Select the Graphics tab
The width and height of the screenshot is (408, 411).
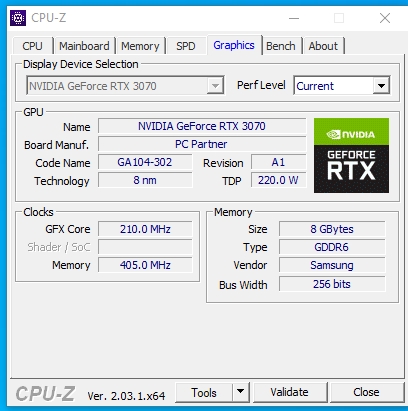[234, 45]
